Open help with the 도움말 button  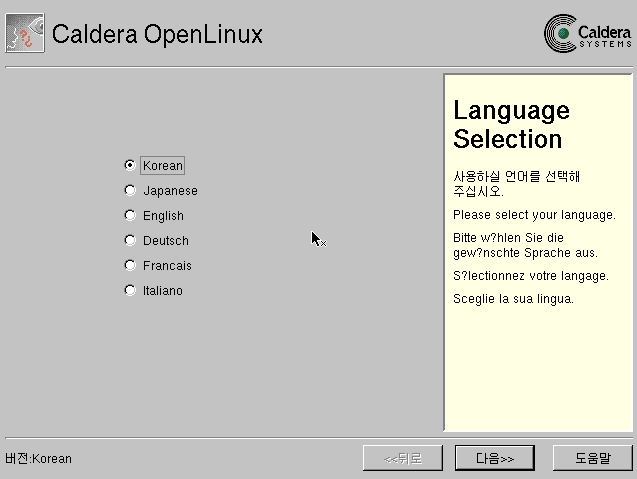pos(592,458)
